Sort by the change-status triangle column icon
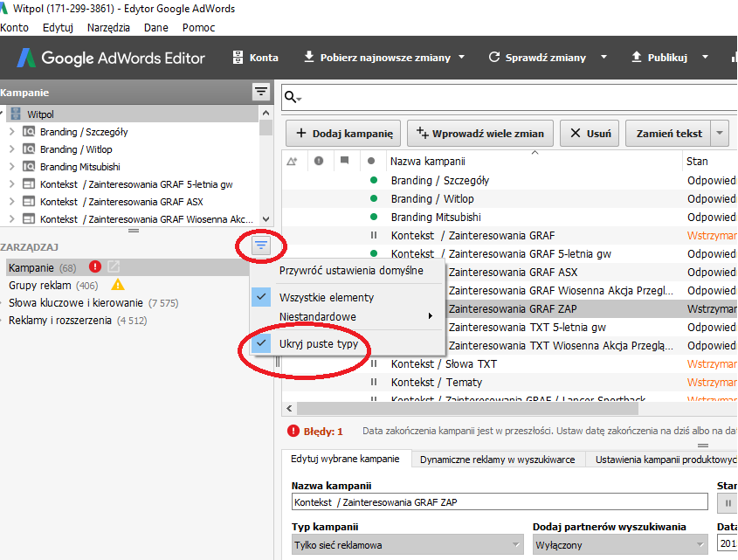The width and height of the screenshot is (738, 560). pos(292,162)
